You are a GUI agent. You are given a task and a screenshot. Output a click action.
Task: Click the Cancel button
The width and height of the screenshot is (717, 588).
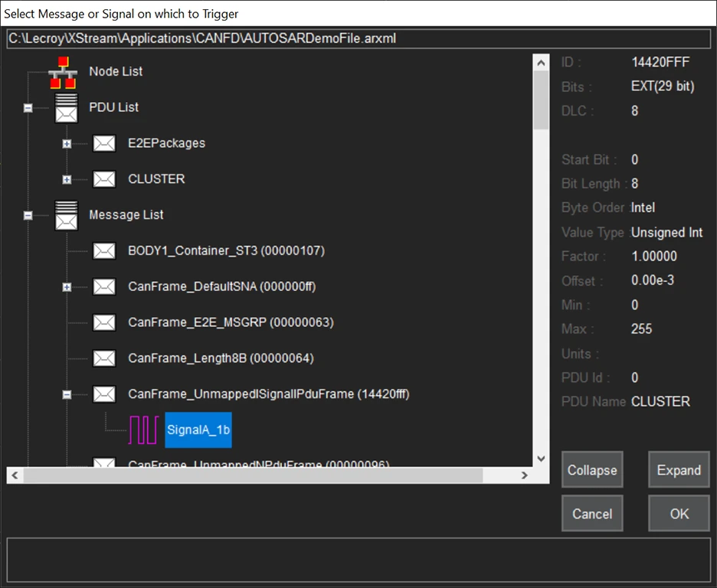click(x=591, y=514)
